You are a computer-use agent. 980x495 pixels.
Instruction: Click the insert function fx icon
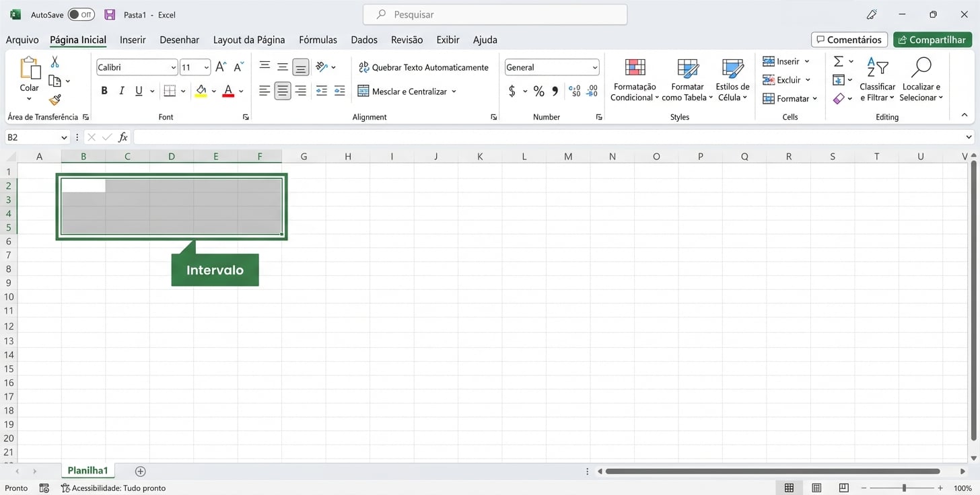[123, 137]
